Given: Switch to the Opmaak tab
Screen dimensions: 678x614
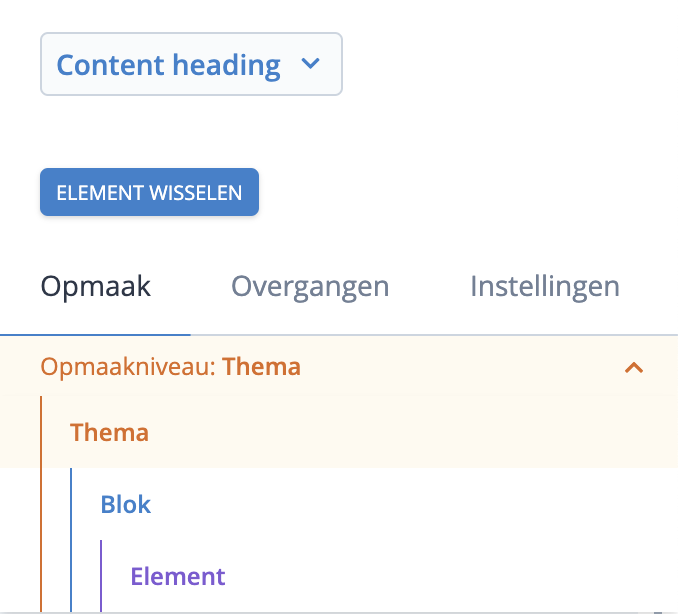Looking at the screenshot, I should [x=96, y=287].
